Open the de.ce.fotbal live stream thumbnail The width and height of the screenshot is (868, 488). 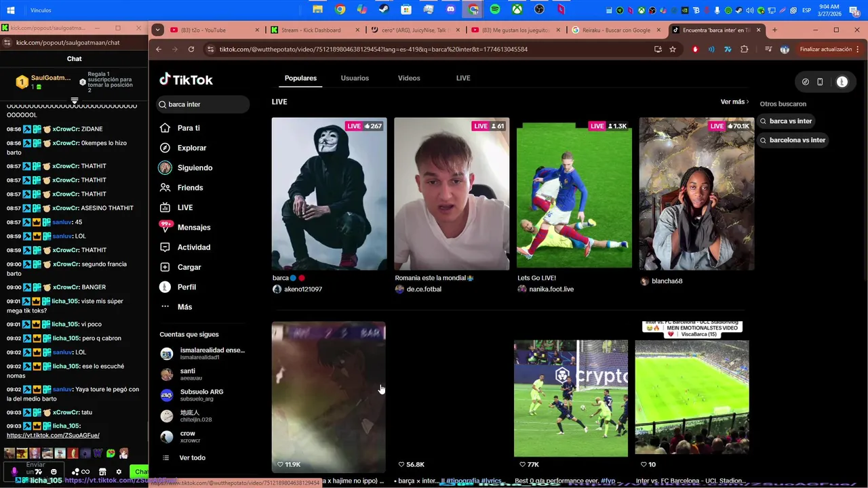pos(452,194)
